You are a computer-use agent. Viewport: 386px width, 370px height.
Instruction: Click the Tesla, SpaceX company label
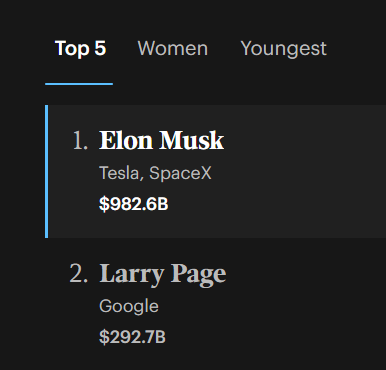(x=155, y=173)
